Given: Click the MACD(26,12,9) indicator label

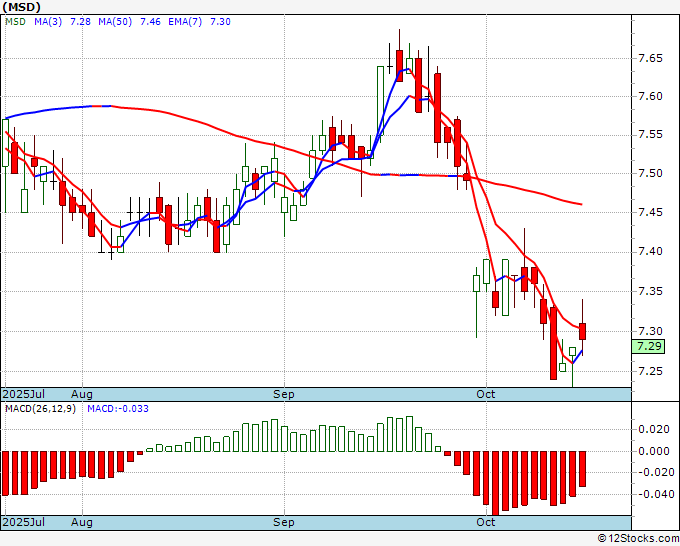Looking at the screenshot, I should tap(40, 409).
